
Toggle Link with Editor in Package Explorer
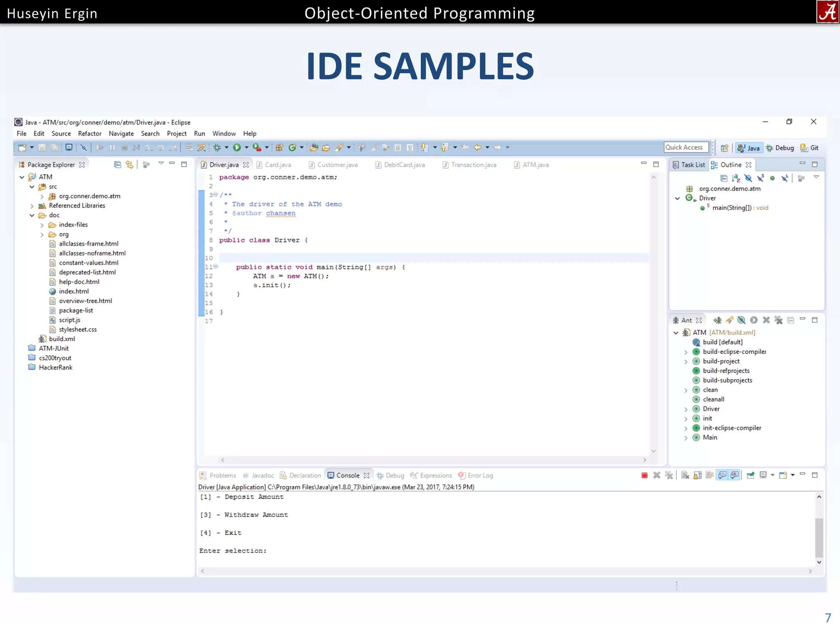130,164
